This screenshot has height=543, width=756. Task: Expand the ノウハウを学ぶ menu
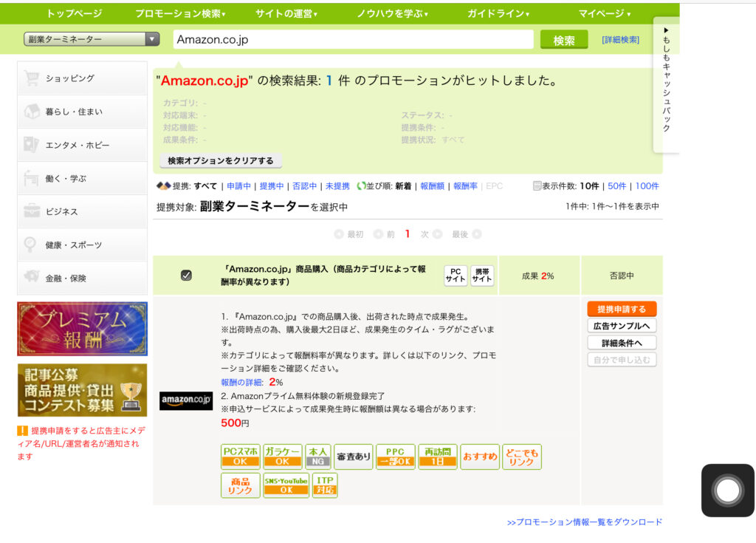(393, 13)
